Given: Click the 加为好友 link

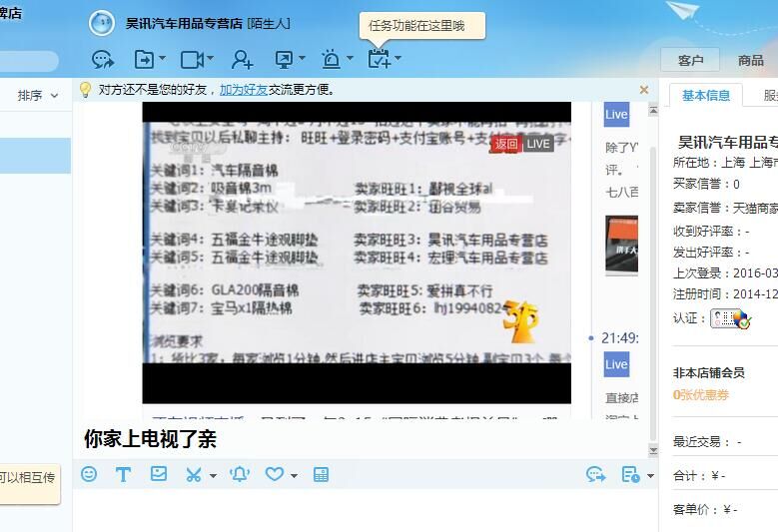Looking at the screenshot, I should 244,90.
